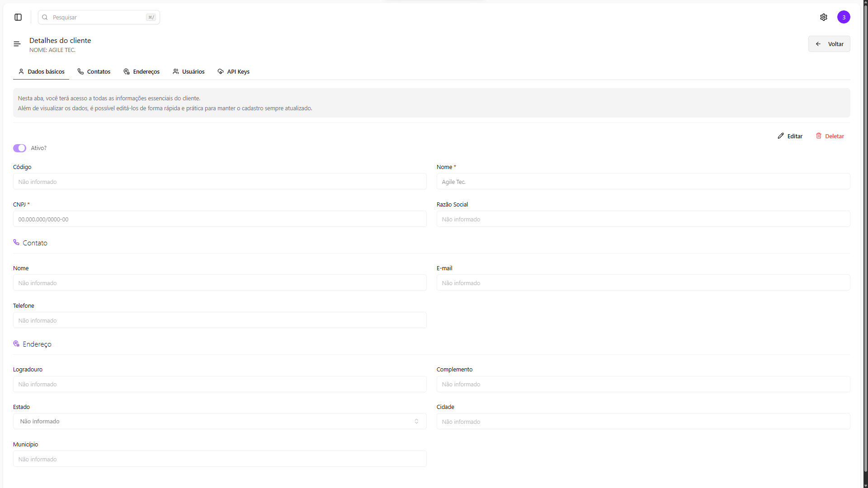868x488 pixels.
Task: Click the search magnifier icon
Action: point(45,17)
